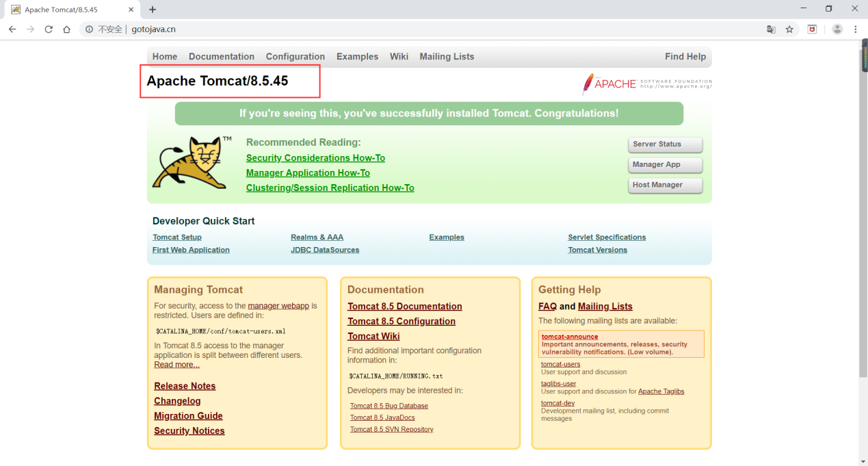Image resolution: width=868 pixels, height=466 pixels.
Task: Open the Wiki nav item
Action: coord(399,57)
